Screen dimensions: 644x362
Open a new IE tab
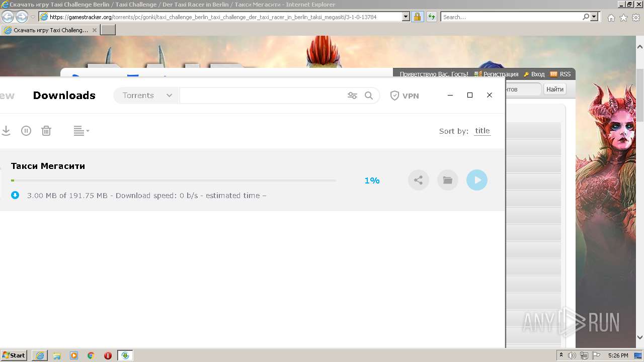click(108, 30)
